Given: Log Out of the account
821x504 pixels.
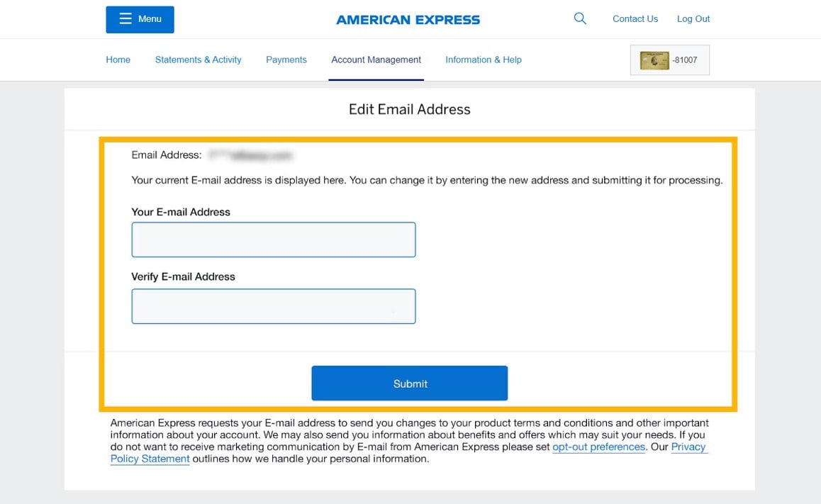Looking at the screenshot, I should [x=693, y=18].
